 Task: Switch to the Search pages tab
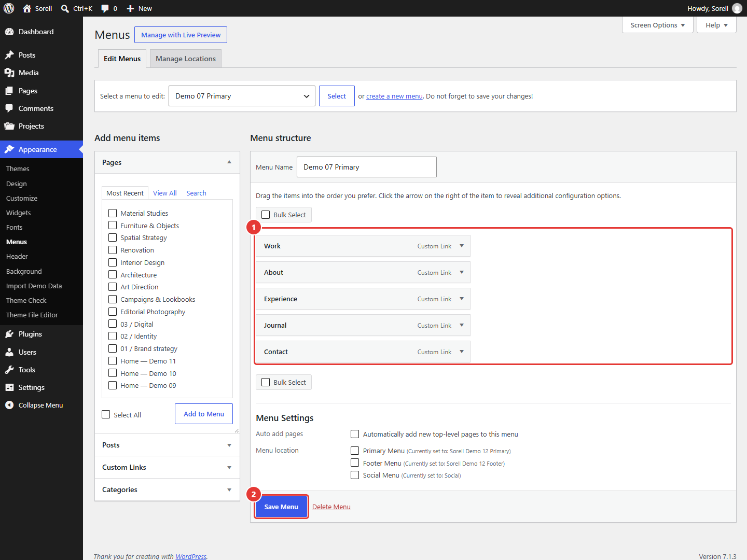196,193
